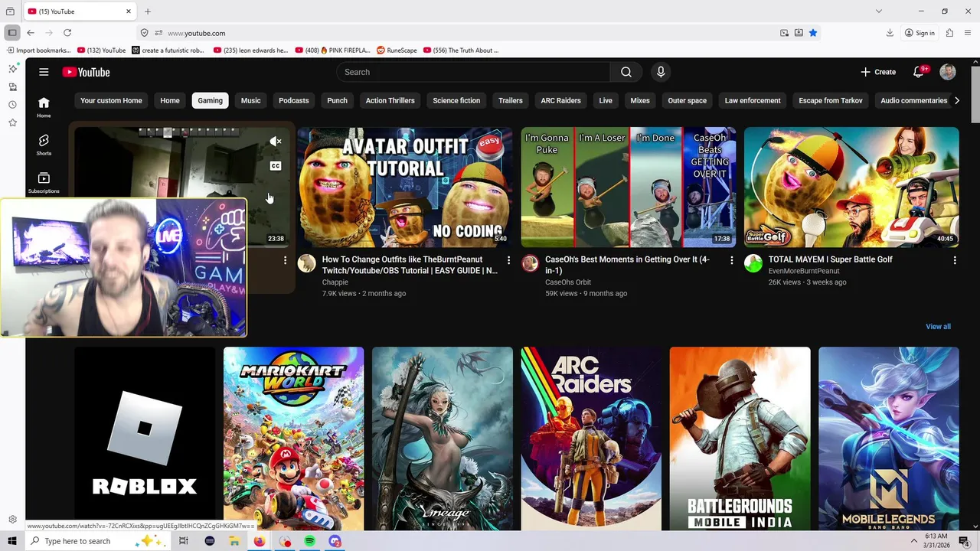Click the CaseOh channel avatar icon
Screen dimensions: 980x551
click(530, 264)
